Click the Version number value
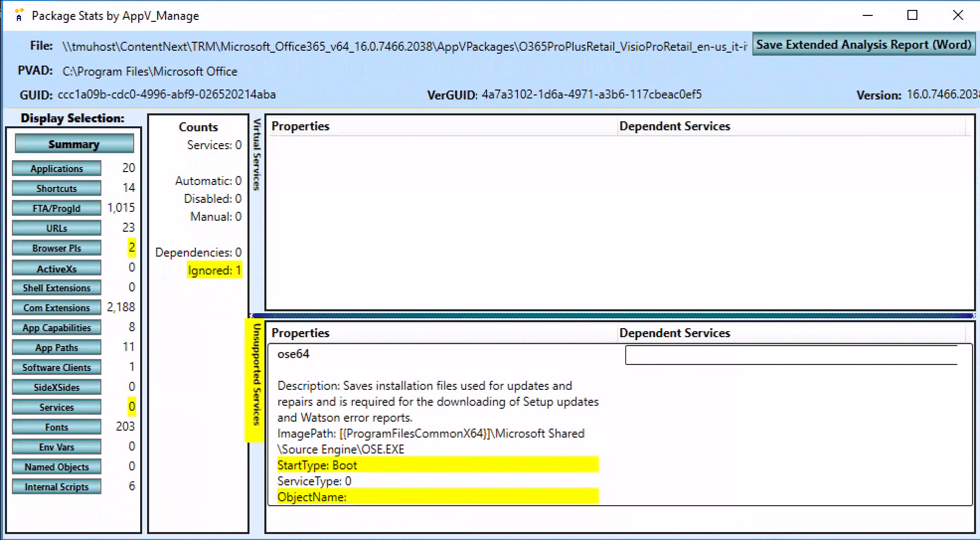 pos(943,94)
